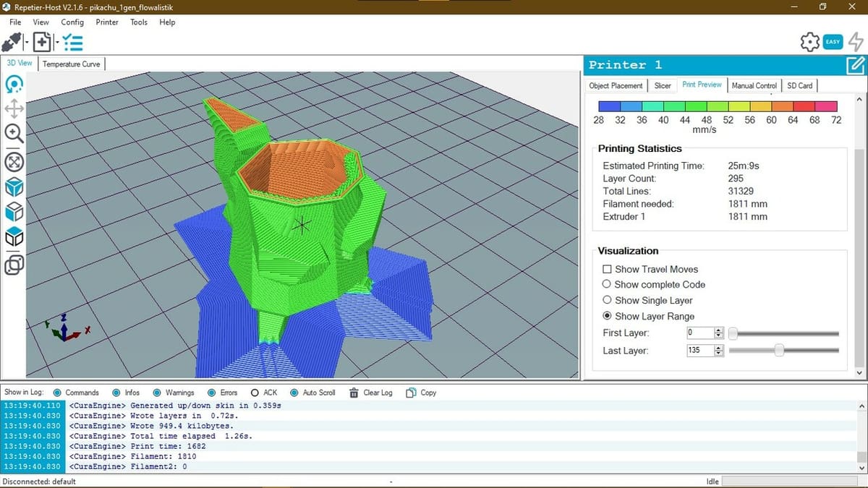Click the First Layer slider handle

click(x=733, y=333)
